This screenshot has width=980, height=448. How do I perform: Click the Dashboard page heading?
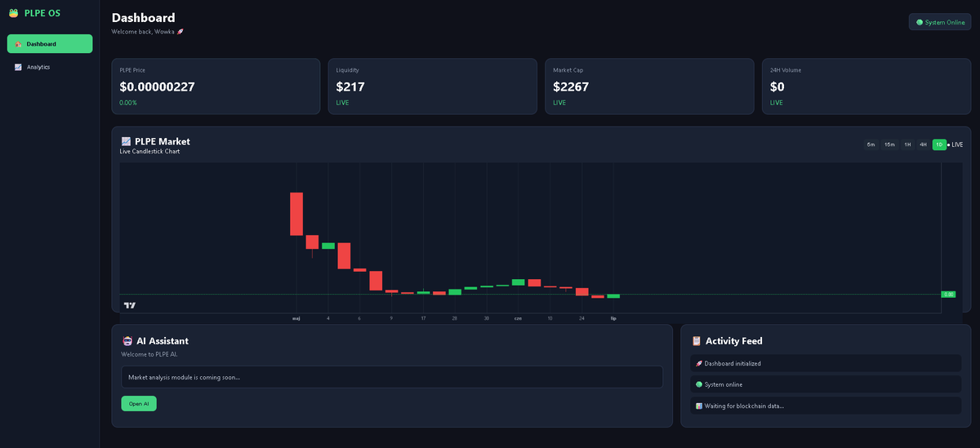[143, 18]
